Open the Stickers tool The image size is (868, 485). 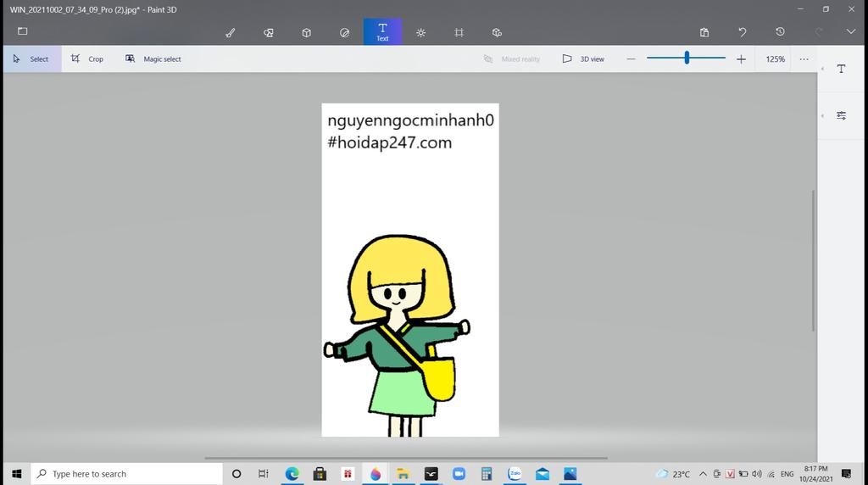pos(344,33)
